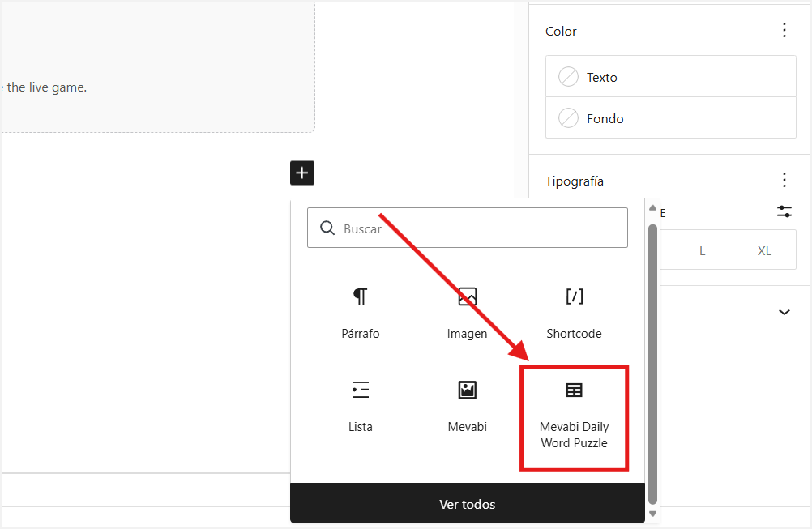Toggle custom font size sliders icon
The image size is (812, 529).
pos(784,211)
